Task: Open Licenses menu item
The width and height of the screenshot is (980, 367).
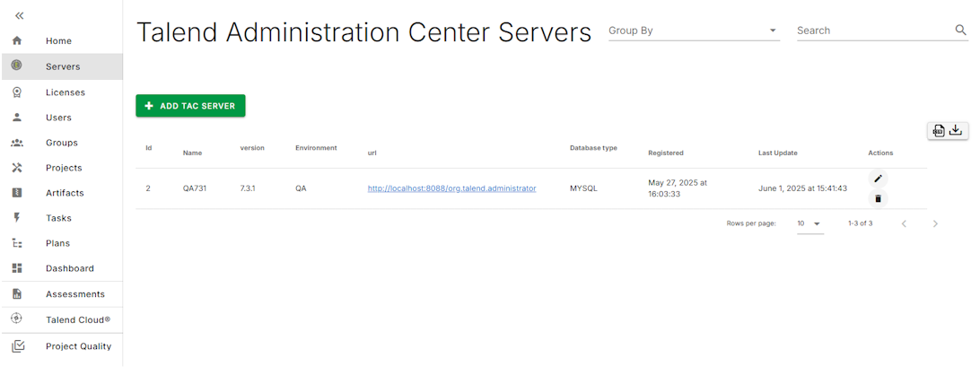Action: coord(65,92)
